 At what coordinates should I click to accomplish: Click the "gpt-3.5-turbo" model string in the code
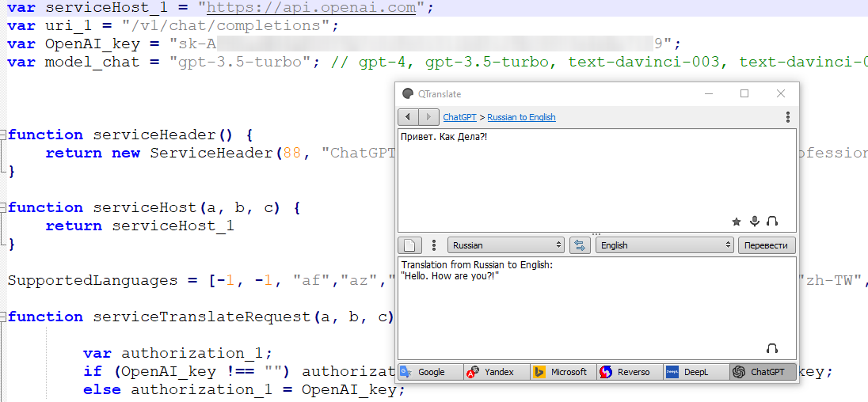pyautogui.click(x=244, y=62)
